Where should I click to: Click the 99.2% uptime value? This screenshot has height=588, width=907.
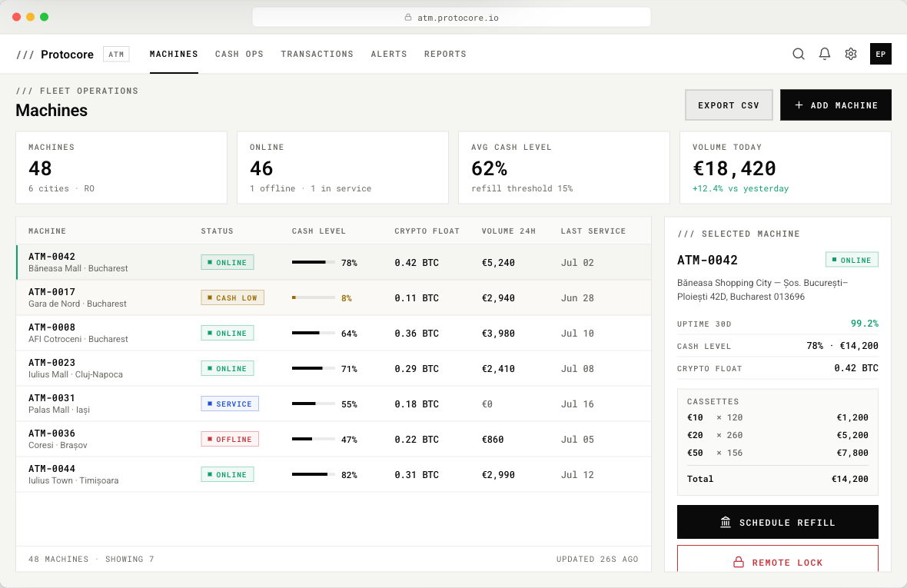point(864,323)
